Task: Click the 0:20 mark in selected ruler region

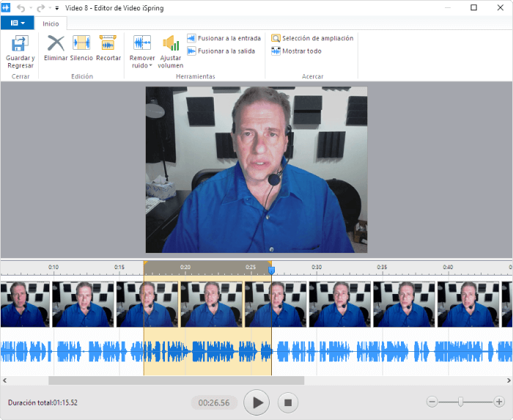Action: (185, 267)
